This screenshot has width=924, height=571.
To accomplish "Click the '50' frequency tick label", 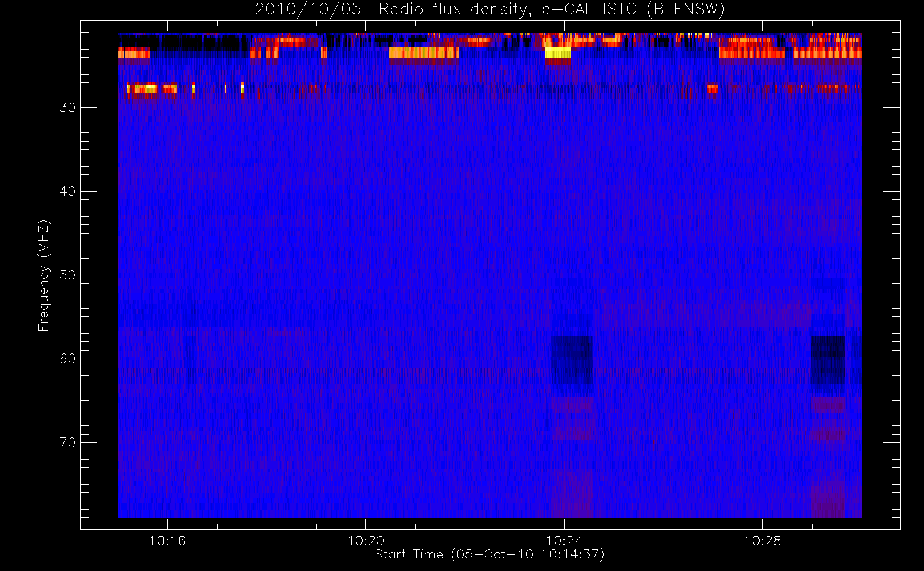I will click(x=67, y=275).
